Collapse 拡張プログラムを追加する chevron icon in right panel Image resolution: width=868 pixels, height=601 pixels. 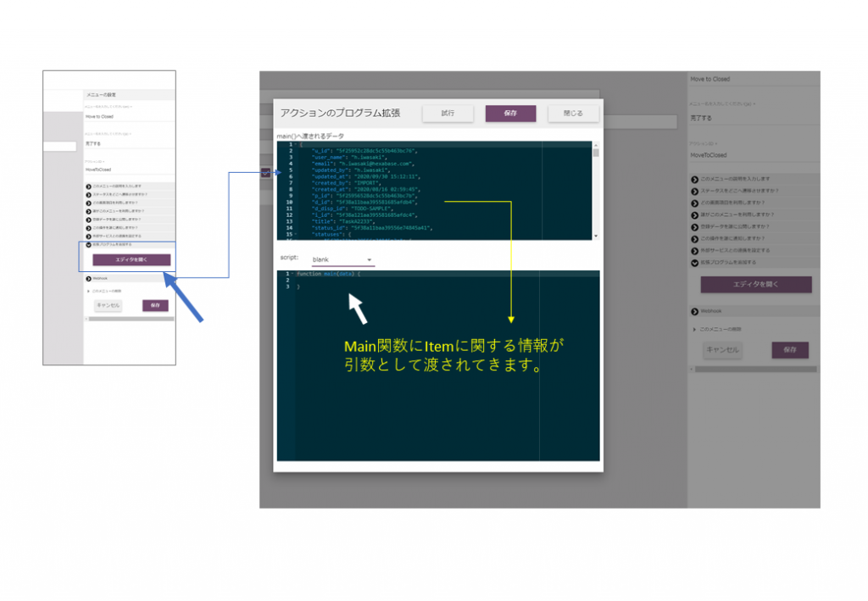coord(695,263)
